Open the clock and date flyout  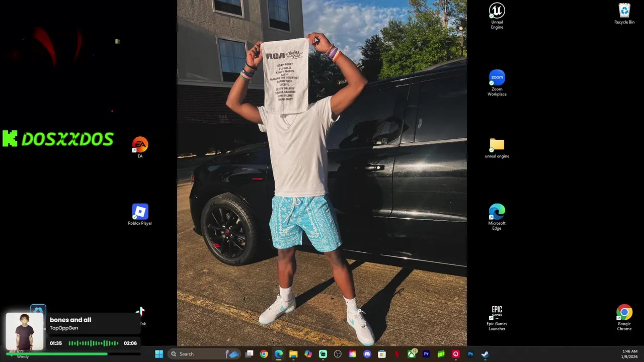(x=630, y=354)
